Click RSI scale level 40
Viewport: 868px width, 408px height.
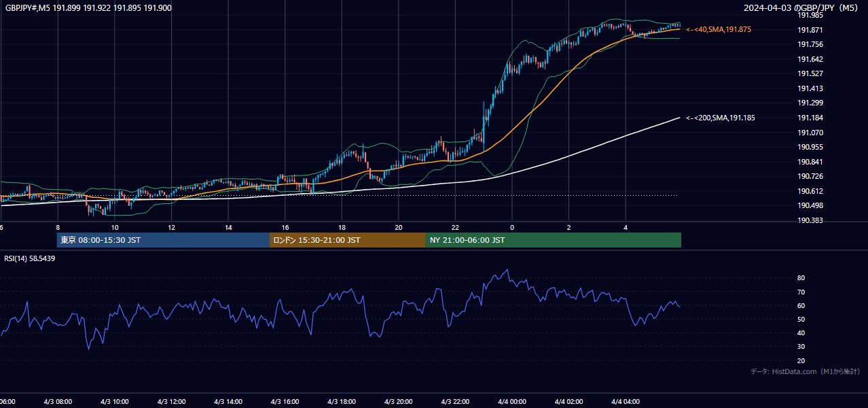801,333
